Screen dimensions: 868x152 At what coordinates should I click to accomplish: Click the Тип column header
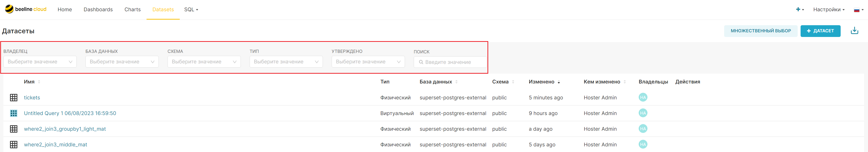(385, 82)
